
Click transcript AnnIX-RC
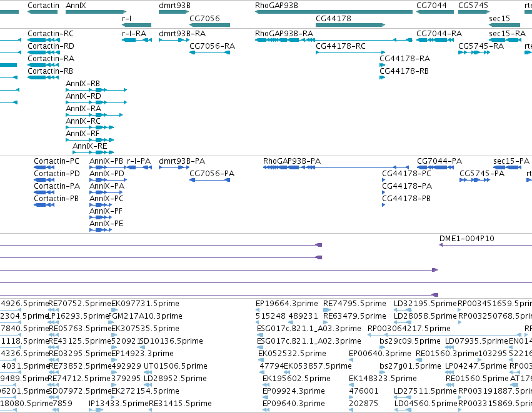click(90, 127)
